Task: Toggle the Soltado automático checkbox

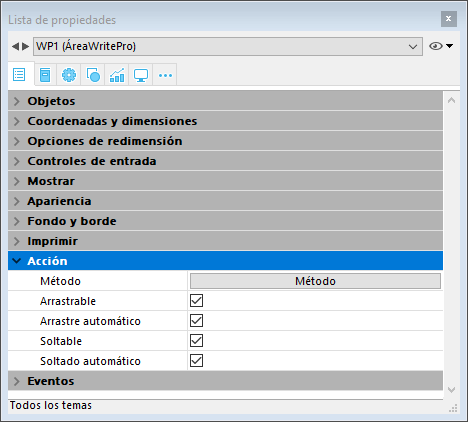Action: [196, 361]
